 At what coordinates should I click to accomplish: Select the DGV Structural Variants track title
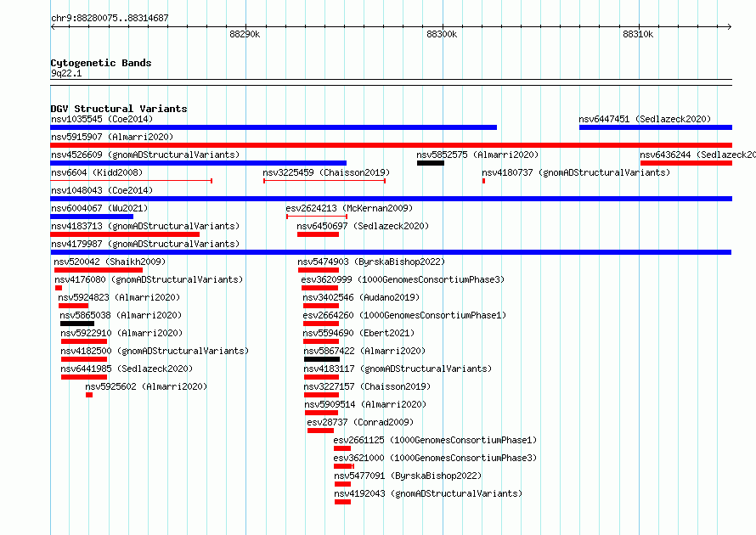point(119,109)
